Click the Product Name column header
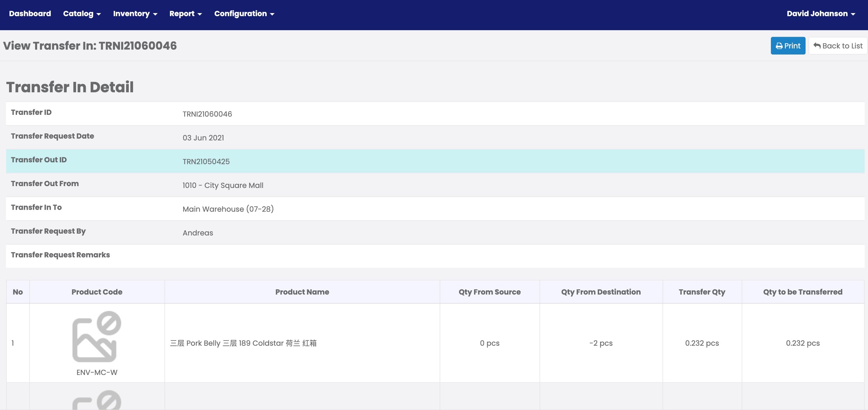Viewport: 868px width, 410px height. tap(302, 292)
